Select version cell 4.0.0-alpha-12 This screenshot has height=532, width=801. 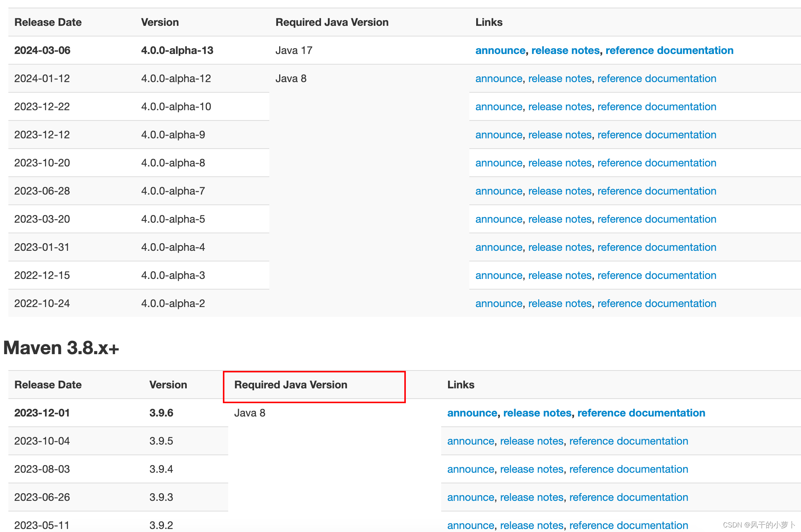176,78
